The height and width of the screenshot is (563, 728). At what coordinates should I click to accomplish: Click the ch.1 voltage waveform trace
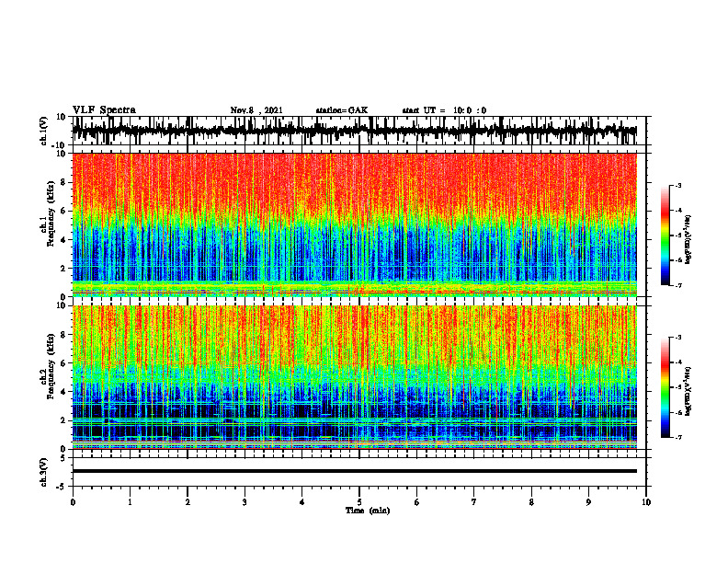[354, 131]
